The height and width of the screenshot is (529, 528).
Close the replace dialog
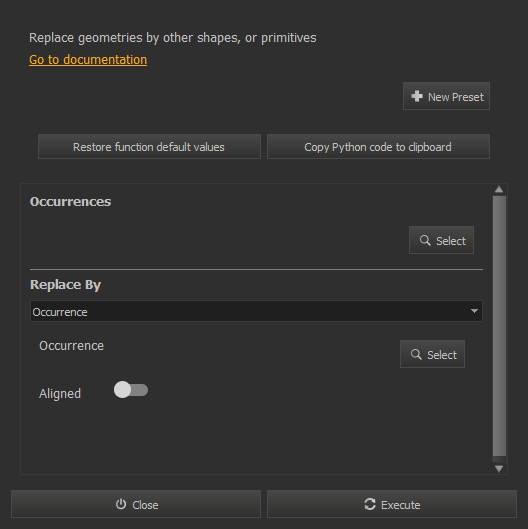tap(136, 504)
